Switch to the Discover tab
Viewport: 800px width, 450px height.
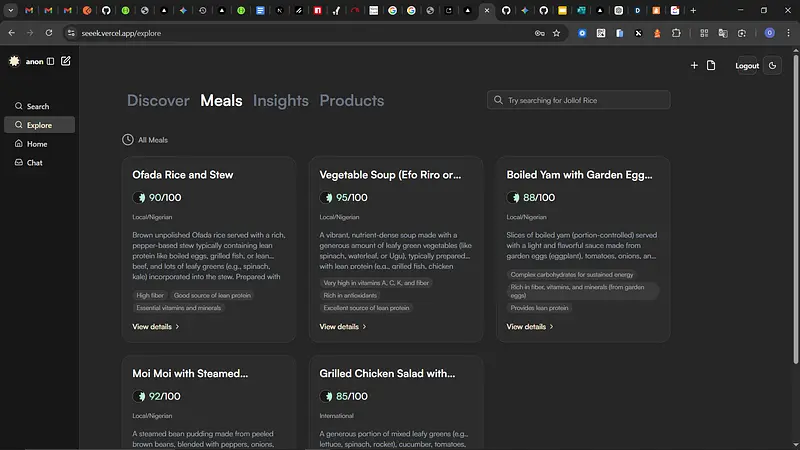pos(158,101)
